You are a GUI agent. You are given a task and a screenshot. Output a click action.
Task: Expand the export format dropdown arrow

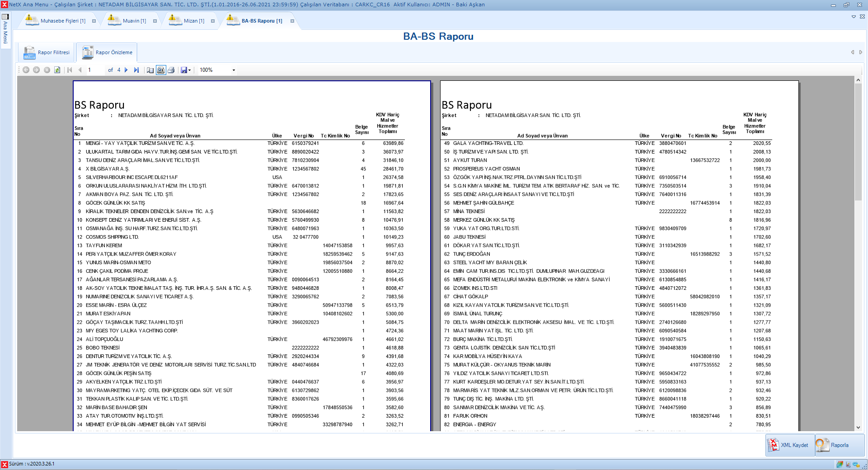click(189, 70)
